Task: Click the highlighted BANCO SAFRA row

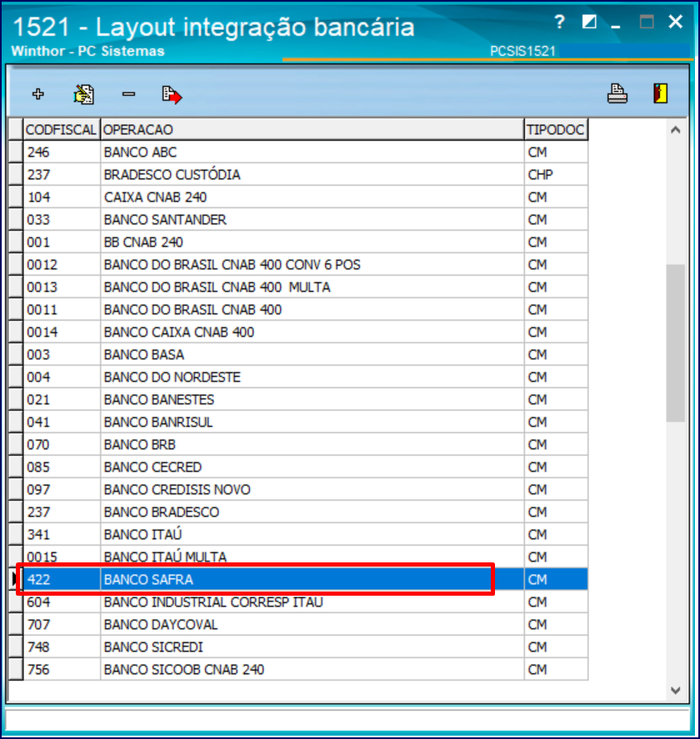Action: point(306,580)
